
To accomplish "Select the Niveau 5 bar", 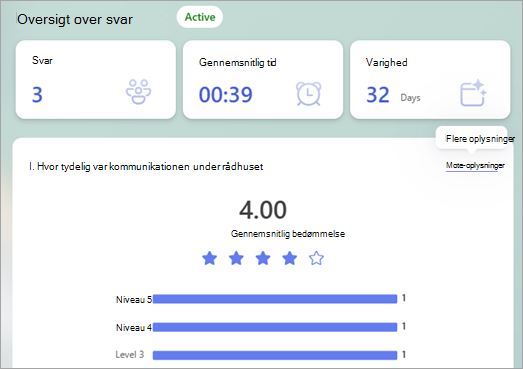I will (x=275, y=299).
